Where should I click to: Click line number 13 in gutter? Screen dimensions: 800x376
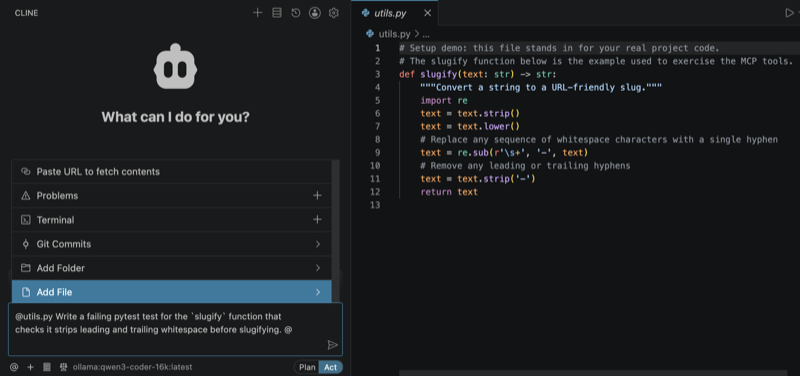point(375,205)
